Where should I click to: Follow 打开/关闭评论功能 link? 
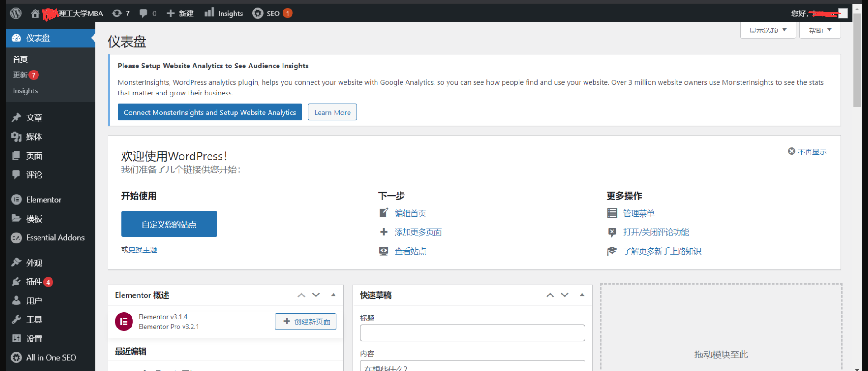point(656,232)
